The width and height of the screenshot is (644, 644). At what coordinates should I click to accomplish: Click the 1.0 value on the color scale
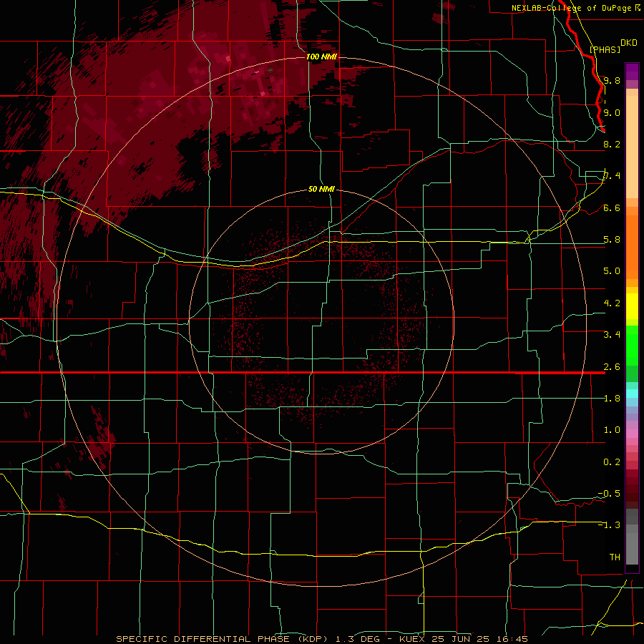tap(612, 430)
